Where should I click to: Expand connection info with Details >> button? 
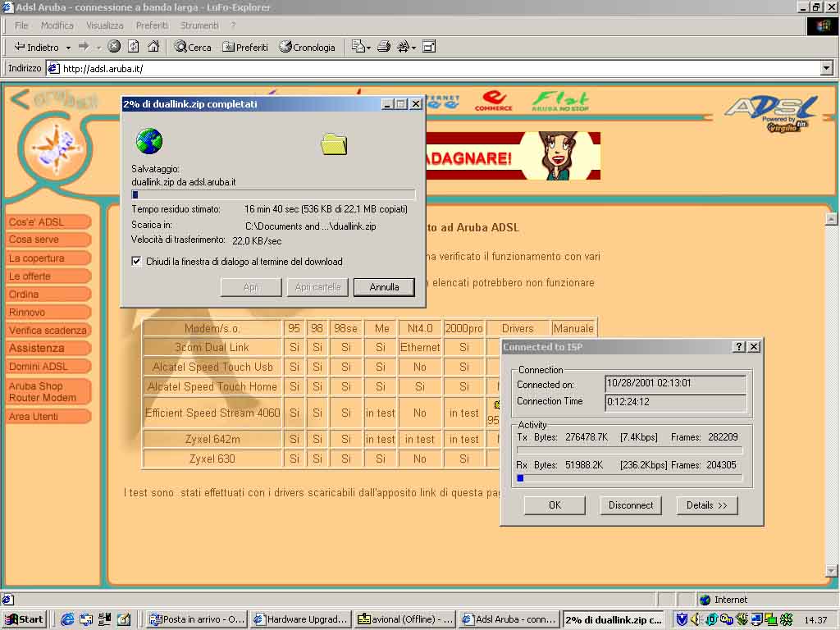click(x=706, y=505)
